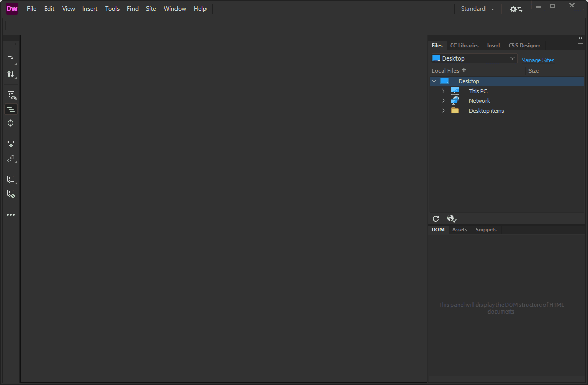Screen dimensions: 588x385
Task: Collapse panels with double-arrow icon
Action: click(x=580, y=38)
